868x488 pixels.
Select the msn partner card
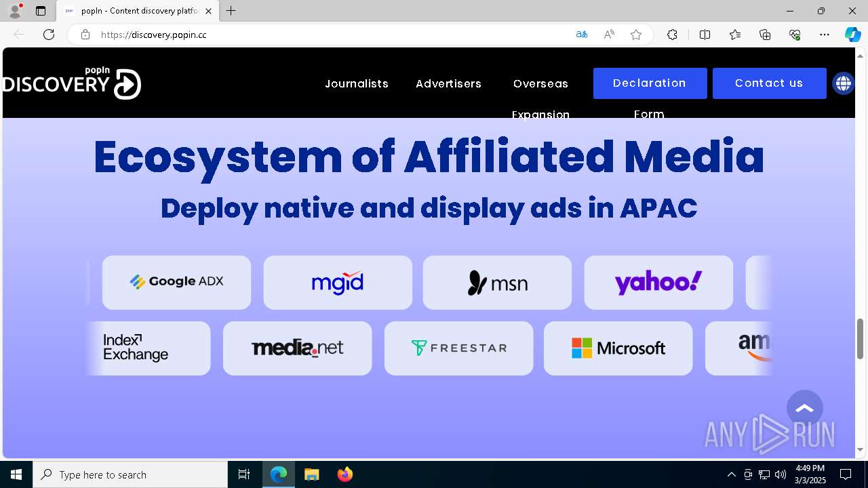point(497,282)
